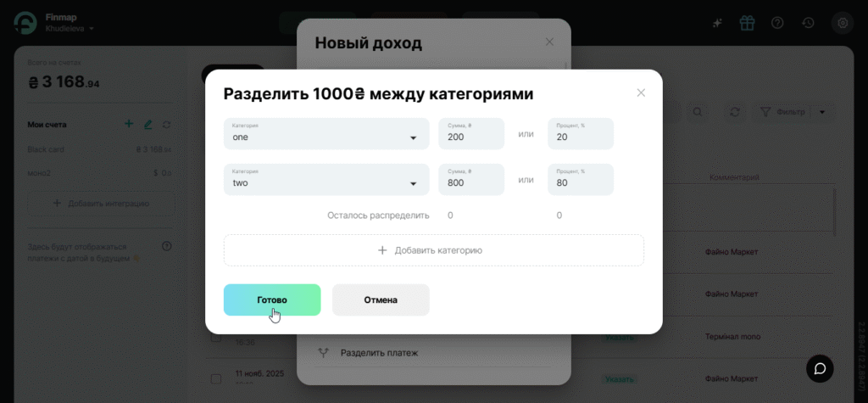The height and width of the screenshot is (403, 868).
Task: Click the plus icon beside "Мои счета"
Action: point(129,124)
